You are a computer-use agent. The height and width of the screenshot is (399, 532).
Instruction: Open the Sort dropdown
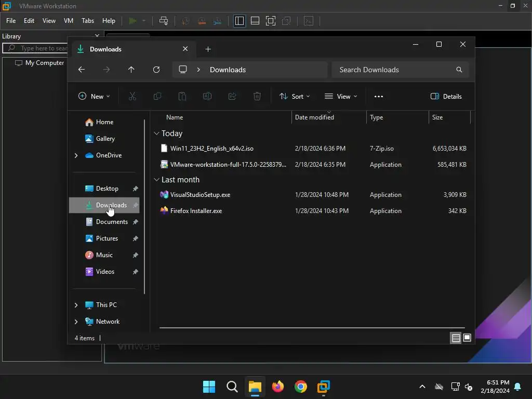tap(295, 96)
